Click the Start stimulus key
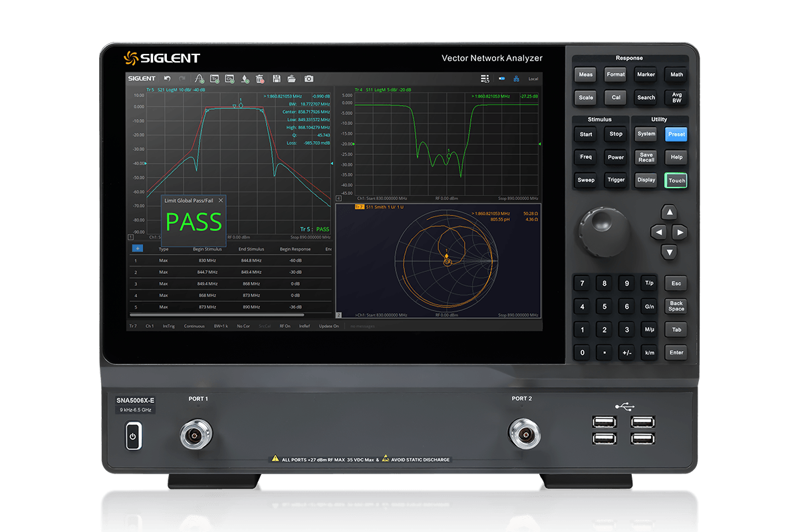The height and width of the screenshot is (532, 798). point(586,134)
